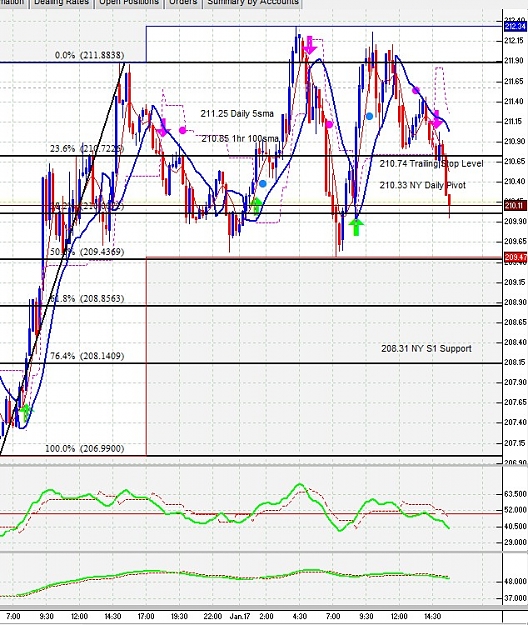
Task: Click the blue dot marker below '1hr 100sma' label
Action: 263,184
